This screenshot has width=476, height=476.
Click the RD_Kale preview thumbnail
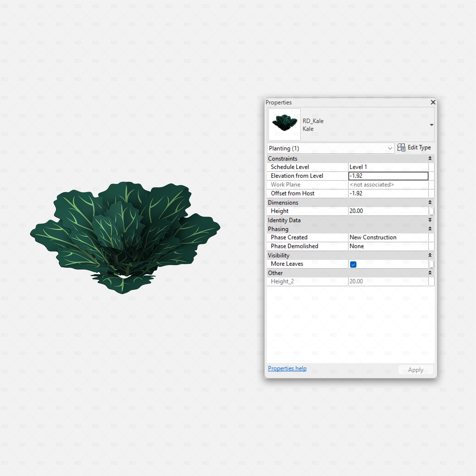tap(284, 124)
